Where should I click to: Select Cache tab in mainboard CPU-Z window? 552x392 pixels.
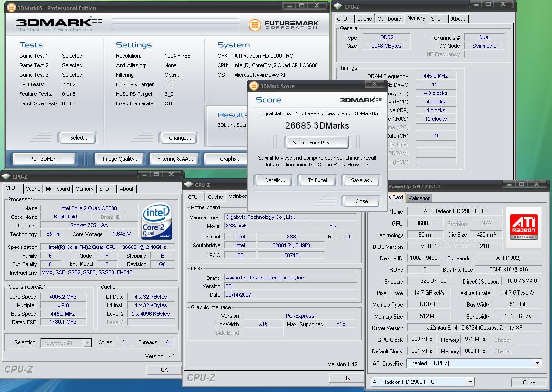pos(215,197)
